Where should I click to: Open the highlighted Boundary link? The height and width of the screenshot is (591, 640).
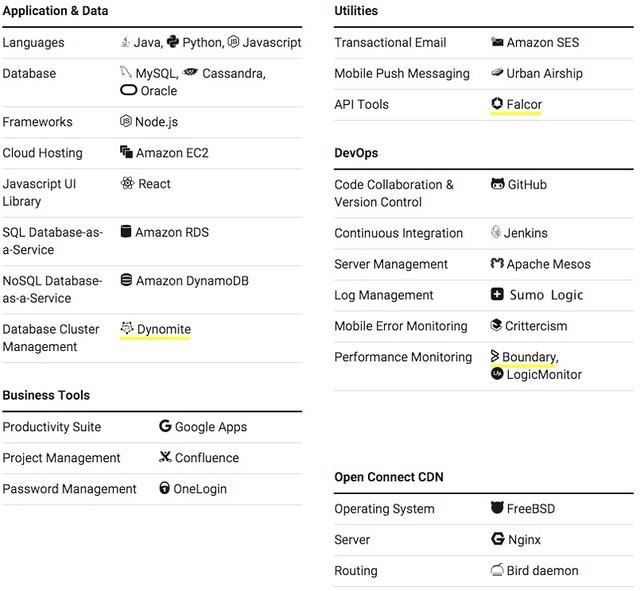pos(529,357)
